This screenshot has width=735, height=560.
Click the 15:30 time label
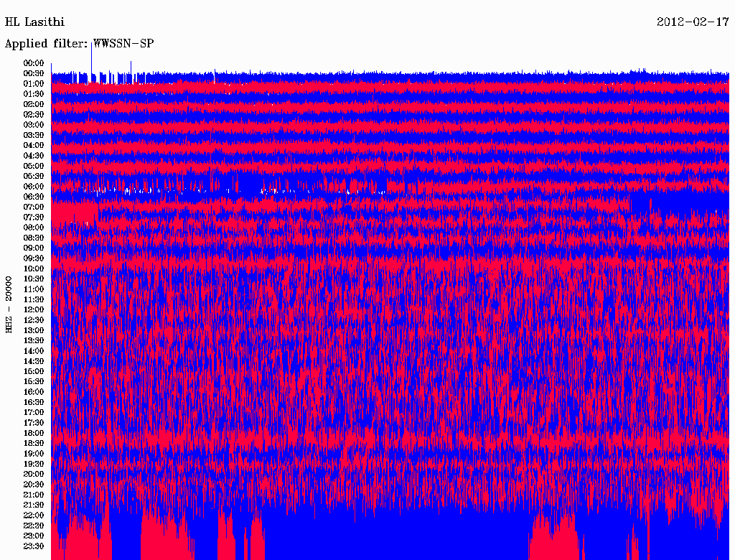[34, 382]
